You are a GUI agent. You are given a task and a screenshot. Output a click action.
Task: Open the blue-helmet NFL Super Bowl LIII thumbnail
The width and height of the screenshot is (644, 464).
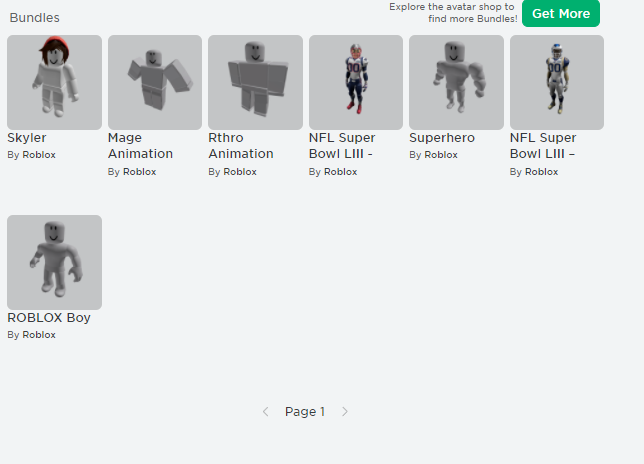point(557,82)
